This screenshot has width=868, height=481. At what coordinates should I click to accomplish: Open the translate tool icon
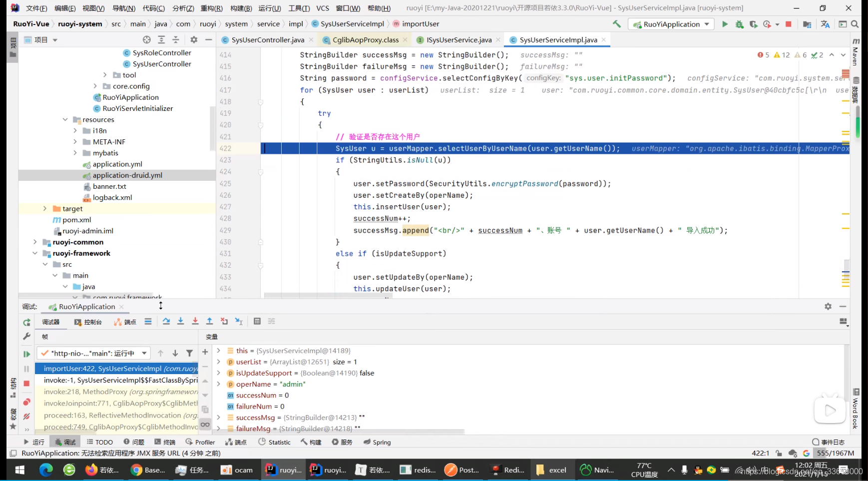coord(825,24)
